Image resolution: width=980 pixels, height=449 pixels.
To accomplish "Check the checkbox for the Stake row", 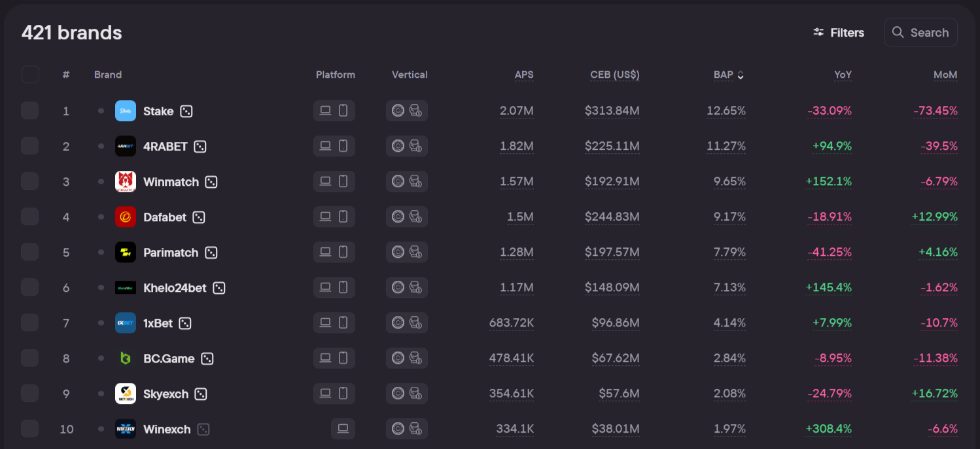I will (30, 111).
